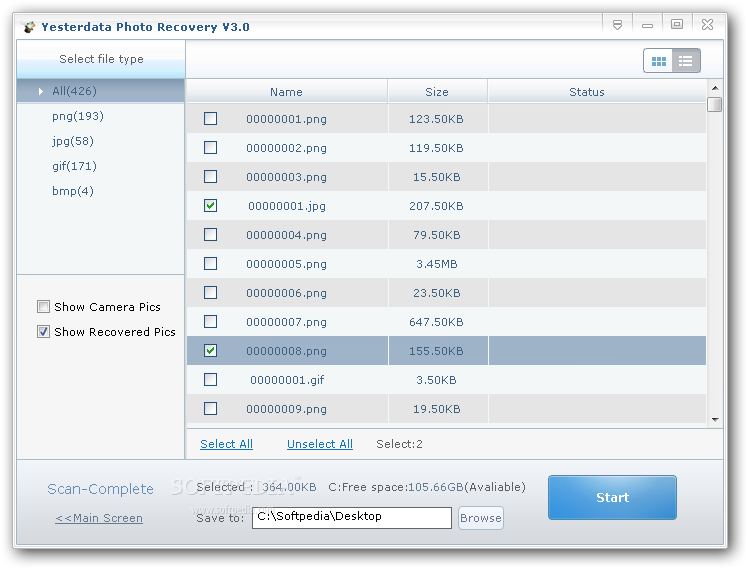Check the box for 00000005.png
Image resolution: width=748 pixels, height=569 pixels.
[210, 264]
